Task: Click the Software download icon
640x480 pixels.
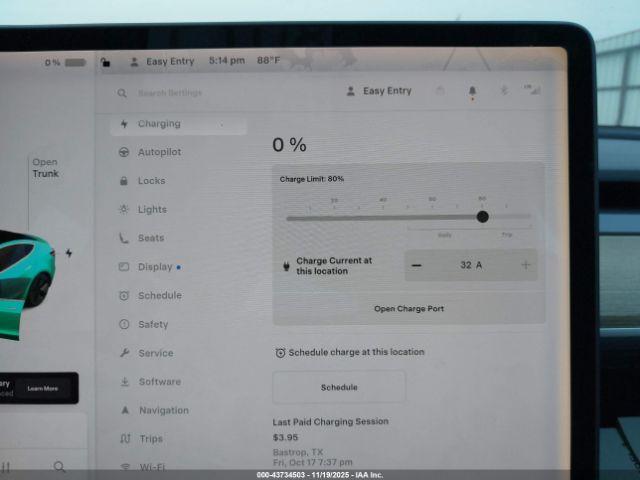Action: click(125, 382)
